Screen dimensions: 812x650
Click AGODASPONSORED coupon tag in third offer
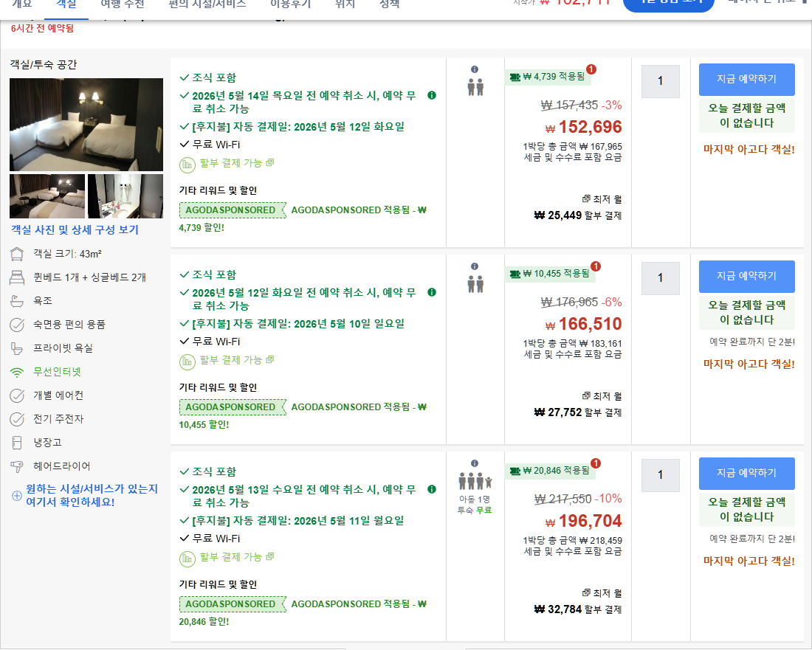coord(233,604)
